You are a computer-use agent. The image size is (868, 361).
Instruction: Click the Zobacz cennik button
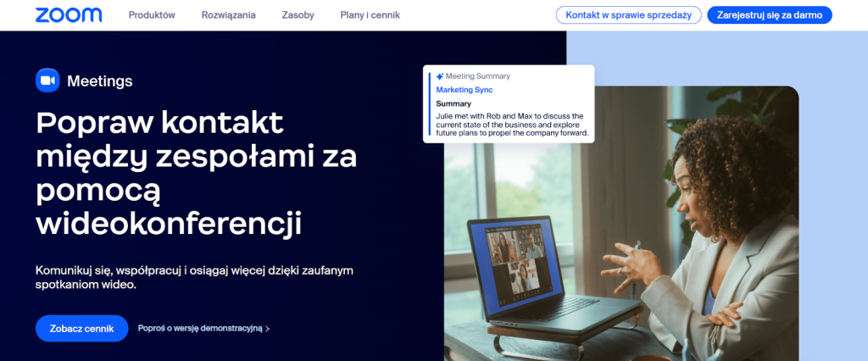point(82,328)
